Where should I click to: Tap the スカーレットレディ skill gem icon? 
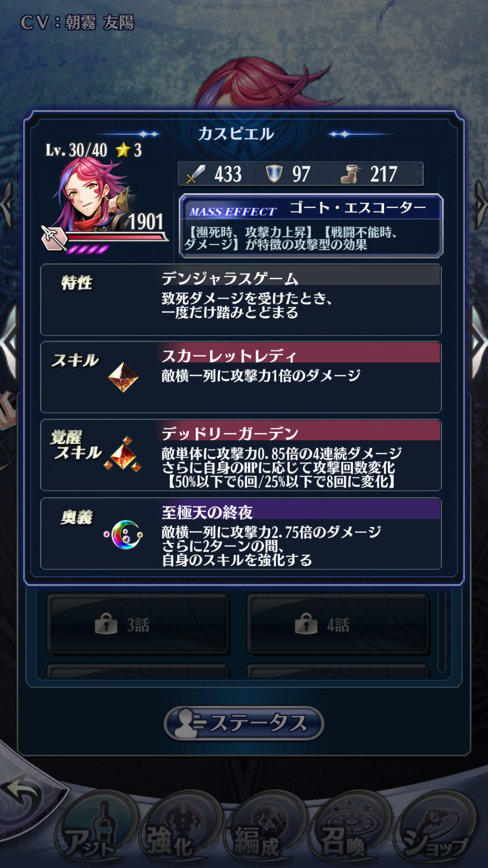point(123,377)
